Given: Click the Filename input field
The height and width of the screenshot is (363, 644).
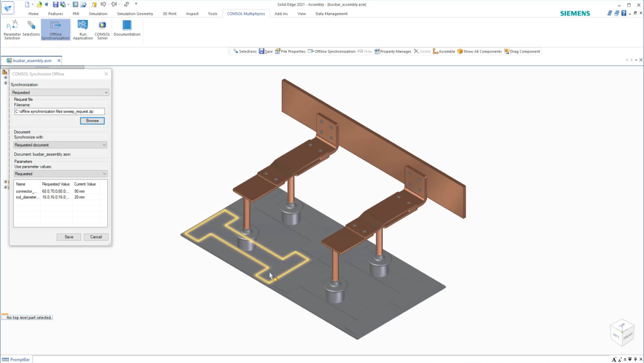Looking at the screenshot, I should [x=60, y=111].
